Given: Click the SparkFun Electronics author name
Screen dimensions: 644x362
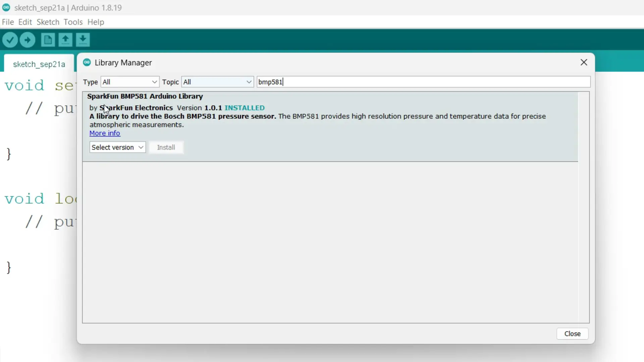Looking at the screenshot, I should click(136, 108).
